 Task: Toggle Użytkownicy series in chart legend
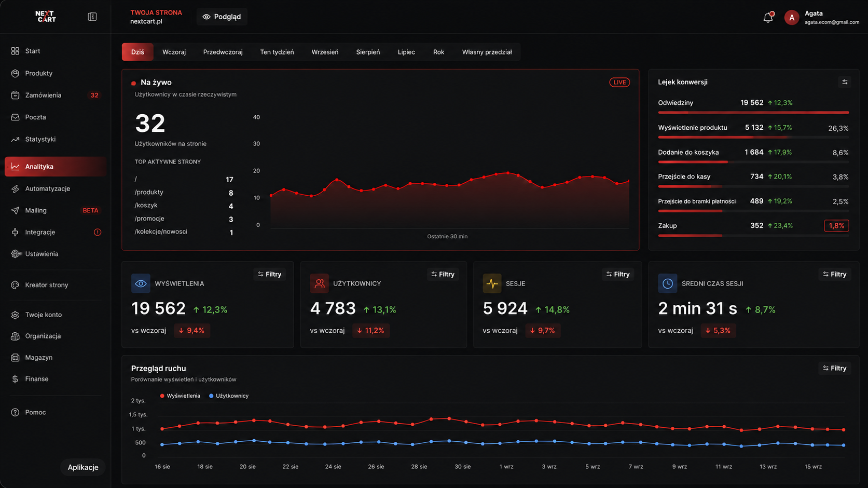point(229,396)
